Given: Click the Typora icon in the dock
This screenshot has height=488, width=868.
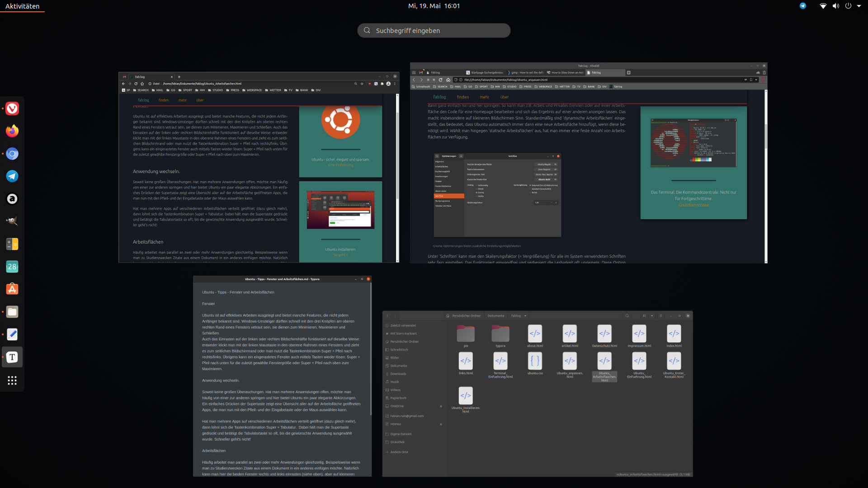Looking at the screenshot, I should click(x=12, y=357).
